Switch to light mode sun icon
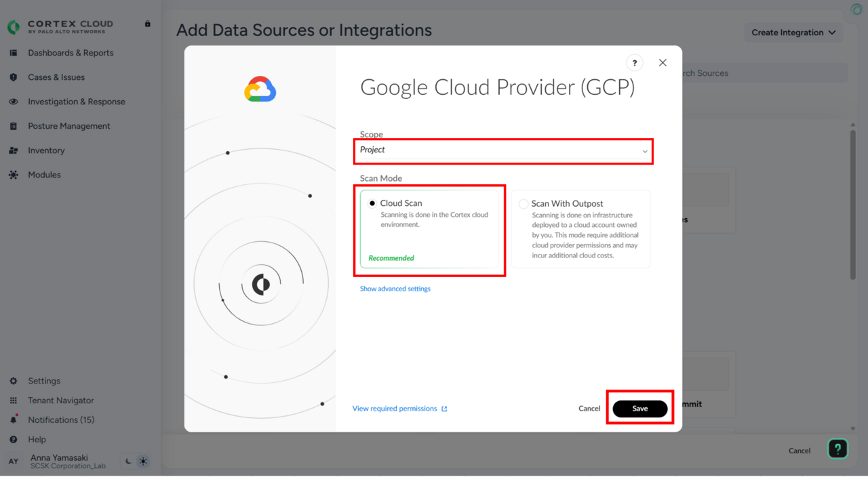This screenshot has height=477, width=868. (143, 461)
